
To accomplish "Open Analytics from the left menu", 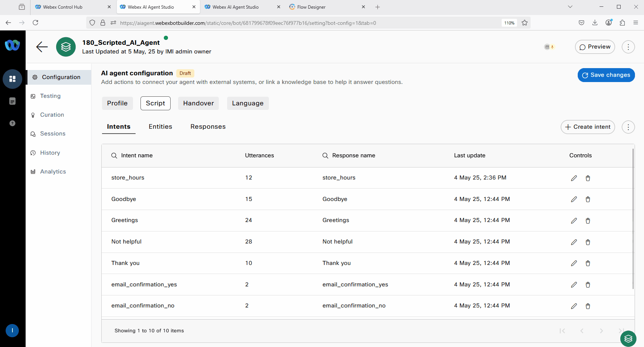I will 53,172.
